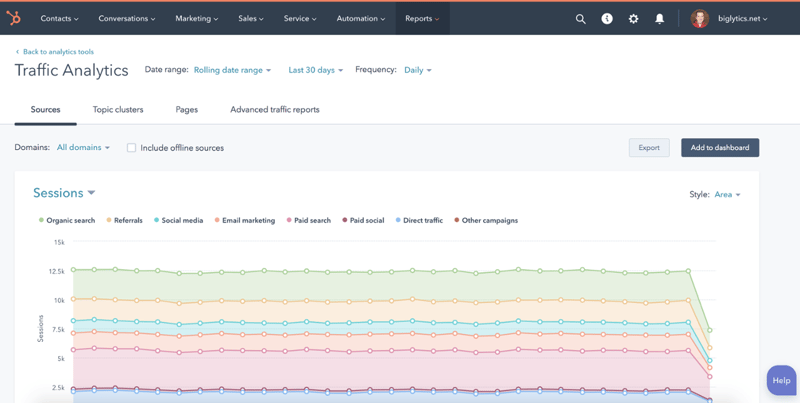Open the Automation navigation dropdown
The height and width of the screenshot is (403, 800).
(x=361, y=19)
